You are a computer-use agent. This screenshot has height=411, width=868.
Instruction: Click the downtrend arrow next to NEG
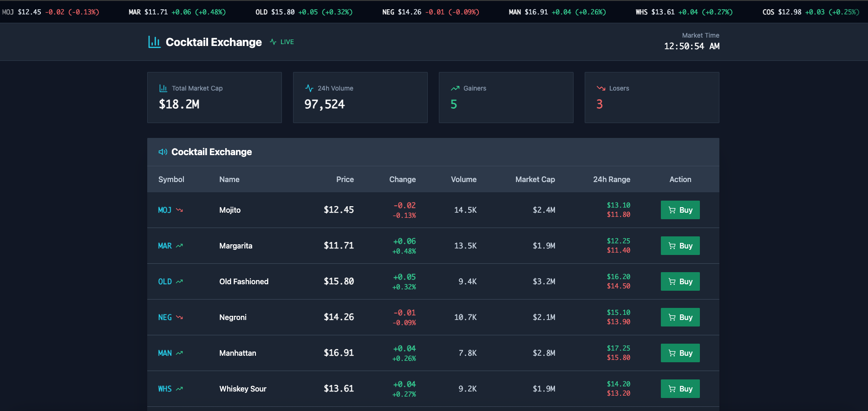pyautogui.click(x=179, y=317)
